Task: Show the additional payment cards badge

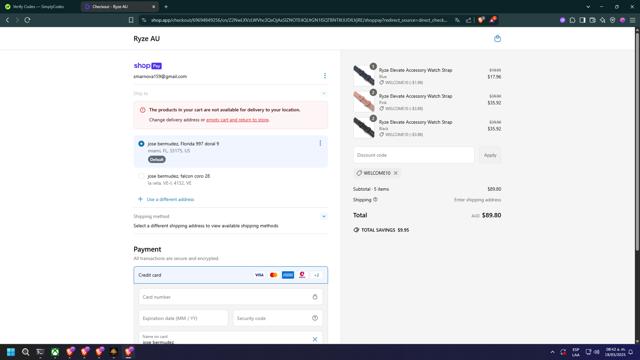Action: click(316, 275)
